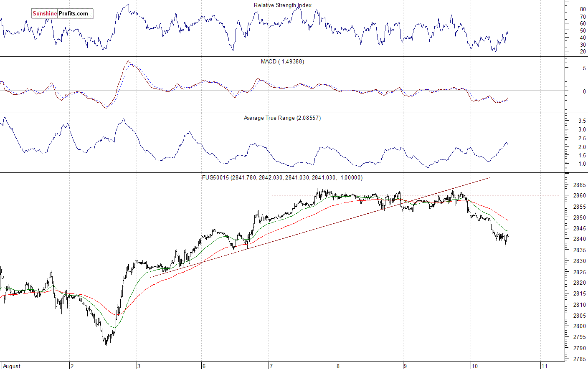Click the 2860 price axis value
The image size is (588, 369).
tap(579, 196)
